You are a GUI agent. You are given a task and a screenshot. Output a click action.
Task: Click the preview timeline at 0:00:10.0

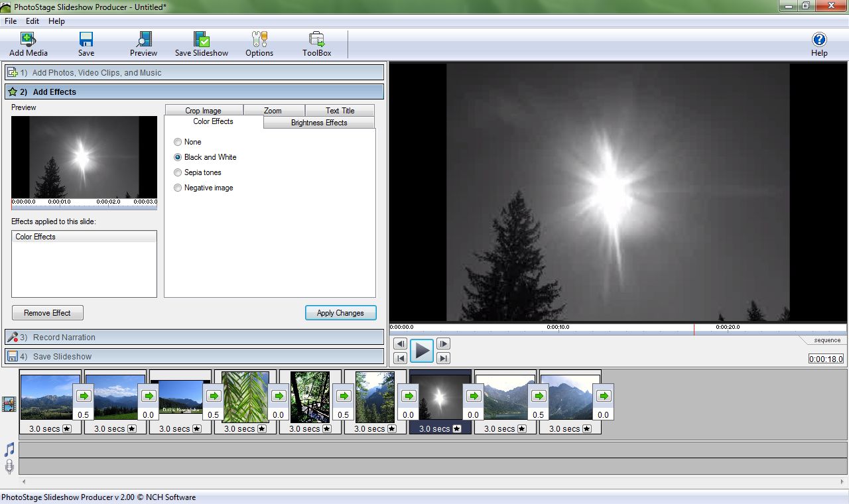(x=558, y=330)
